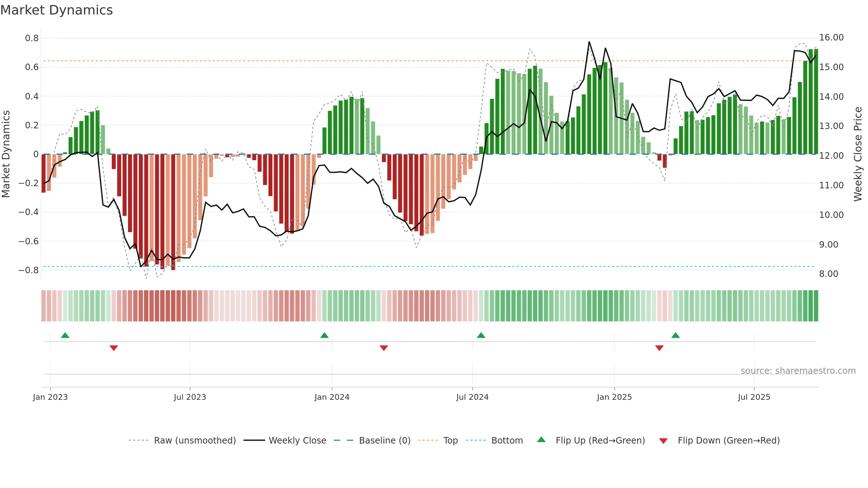Click the Baseline (0) legend entry
Viewport: 868px width, 488px height.
(x=372, y=440)
